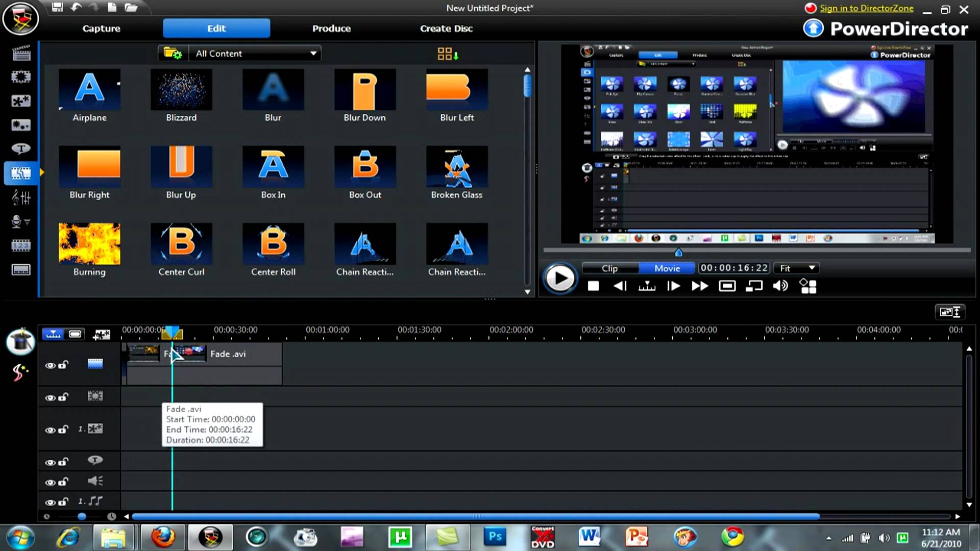Image resolution: width=980 pixels, height=551 pixels.
Task: Open the Fit zoom level dropdown
Action: coord(796,268)
